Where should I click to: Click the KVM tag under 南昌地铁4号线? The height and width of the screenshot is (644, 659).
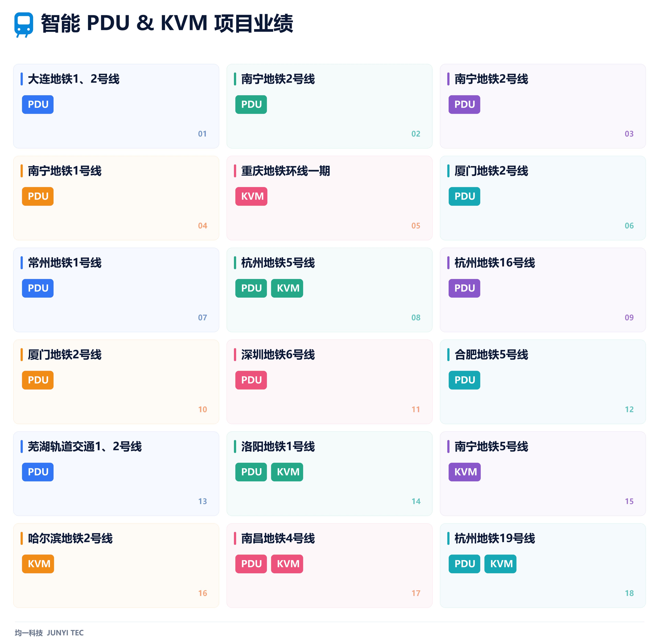[287, 564]
